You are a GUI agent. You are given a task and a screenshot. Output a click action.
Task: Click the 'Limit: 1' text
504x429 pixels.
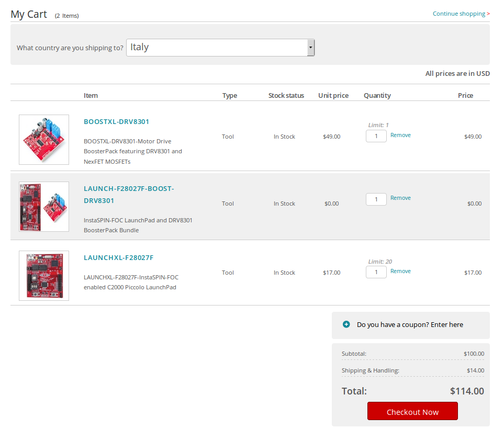[378, 125]
